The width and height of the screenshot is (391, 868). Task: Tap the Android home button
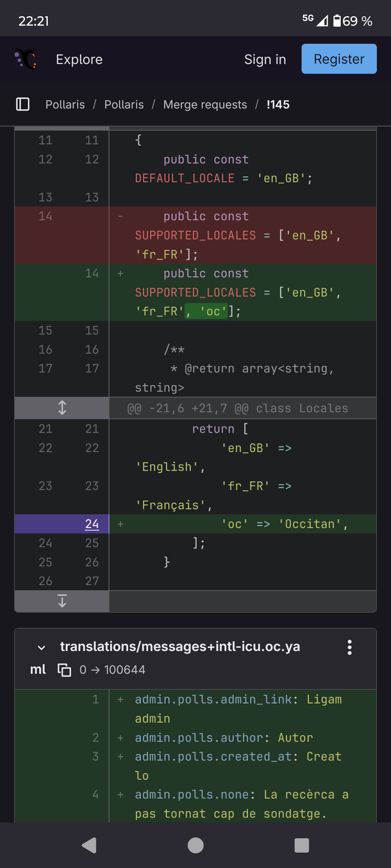click(195, 846)
